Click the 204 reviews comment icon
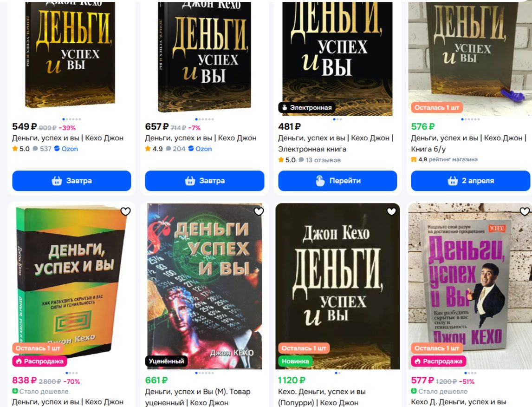Image resolution: width=532 pixels, height=407 pixels. (x=169, y=149)
